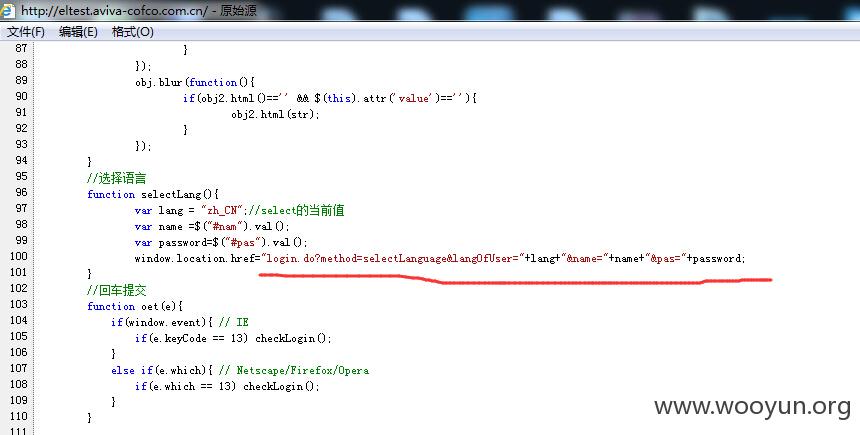The image size is (860, 435).
Task: Click the obj.blur(function(){ line
Action: (195, 82)
